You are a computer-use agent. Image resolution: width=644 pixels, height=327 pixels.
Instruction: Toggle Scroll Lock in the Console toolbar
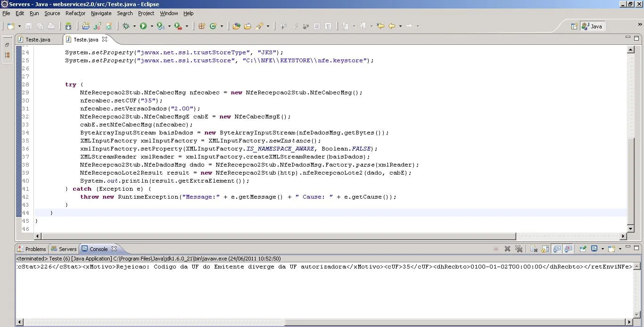[545, 249]
